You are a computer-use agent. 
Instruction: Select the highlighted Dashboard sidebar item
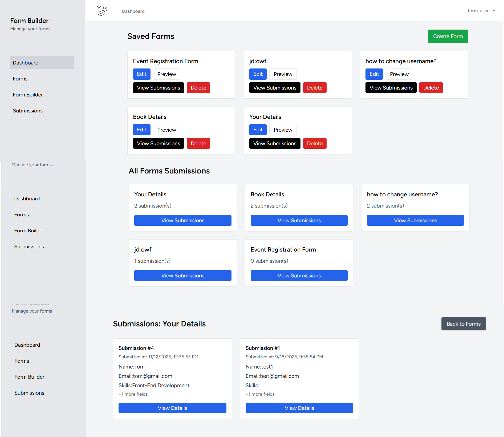pos(42,63)
